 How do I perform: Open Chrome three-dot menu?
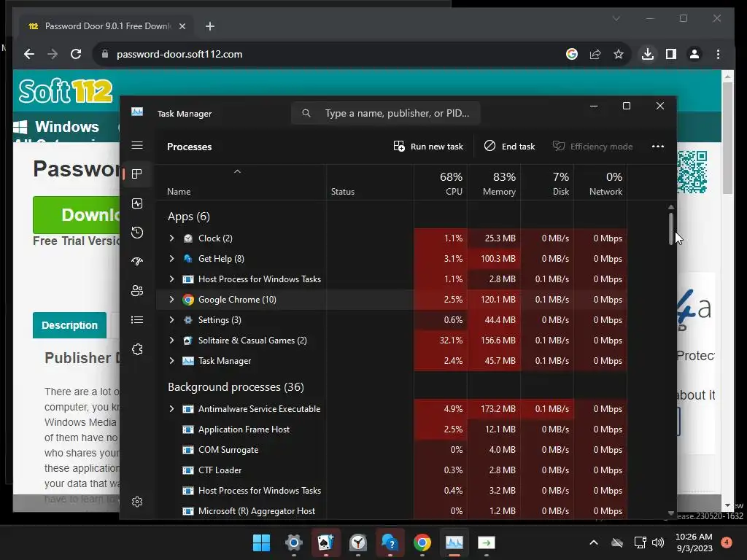tap(718, 54)
